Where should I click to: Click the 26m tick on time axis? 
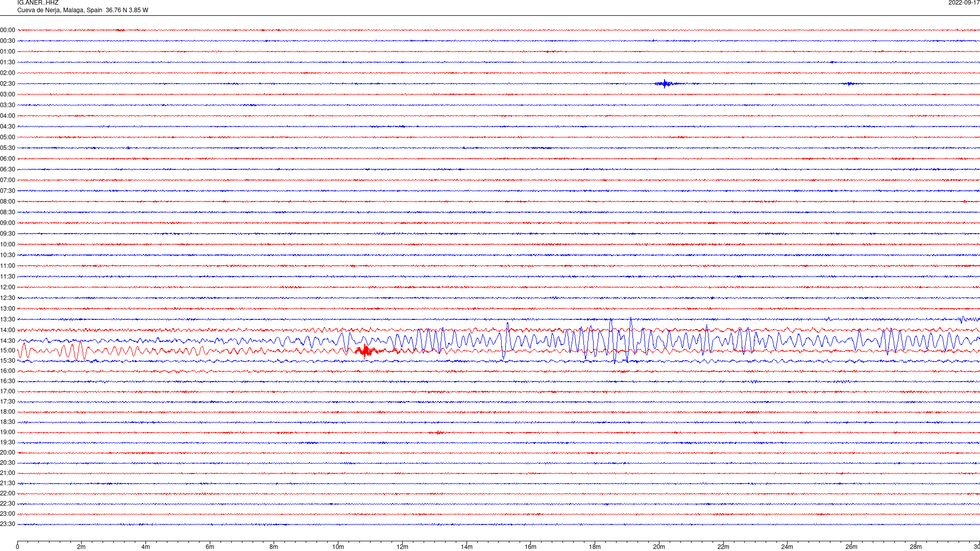click(851, 547)
